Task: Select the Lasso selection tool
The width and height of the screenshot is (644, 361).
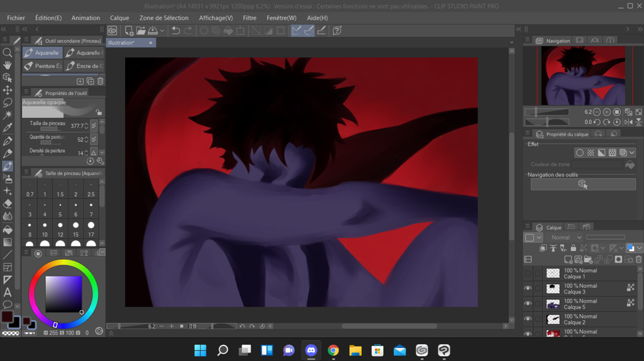Action: click(8, 103)
